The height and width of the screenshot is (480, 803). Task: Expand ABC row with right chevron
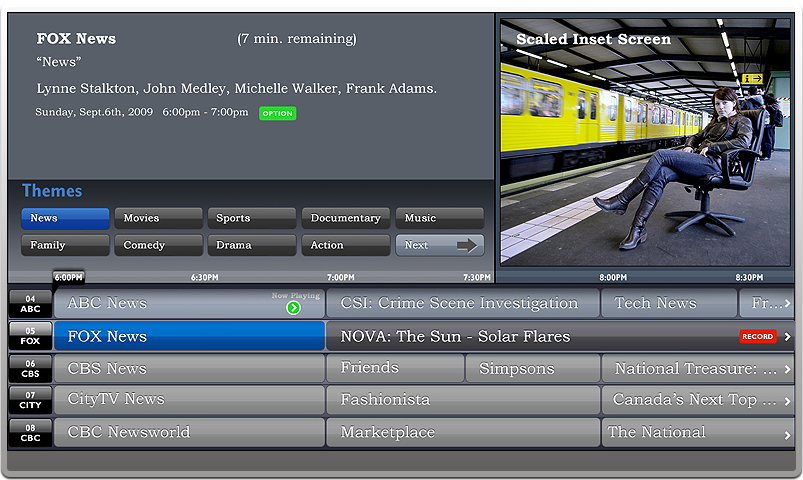tap(787, 304)
